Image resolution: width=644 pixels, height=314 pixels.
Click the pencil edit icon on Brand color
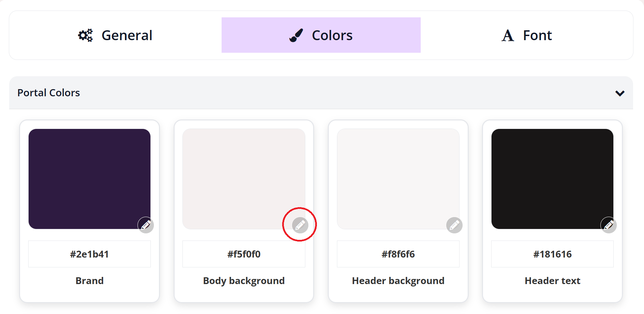pyautogui.click(x=146, y=225)
